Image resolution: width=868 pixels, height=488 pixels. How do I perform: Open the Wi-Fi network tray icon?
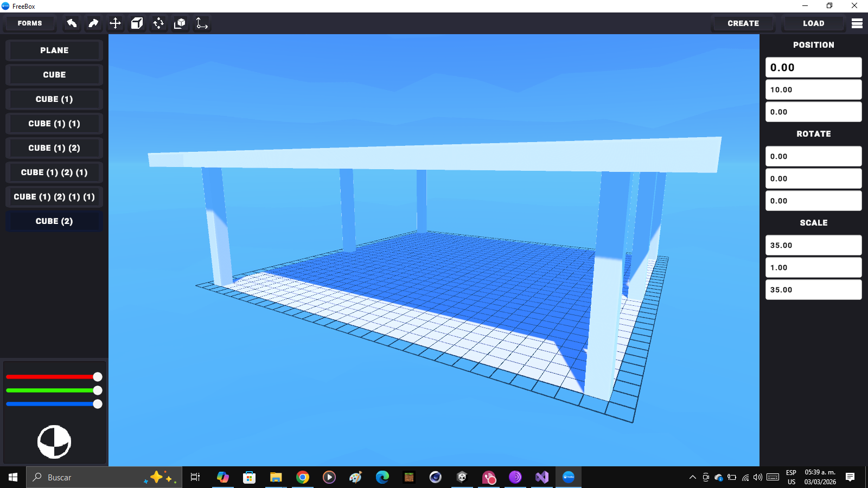tap(745, 477)
